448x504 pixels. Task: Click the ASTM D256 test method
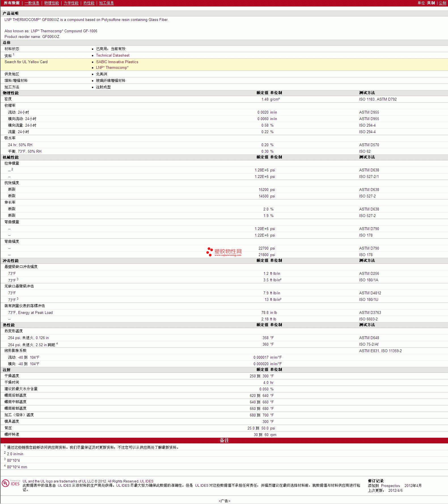(x=369, y=274)
